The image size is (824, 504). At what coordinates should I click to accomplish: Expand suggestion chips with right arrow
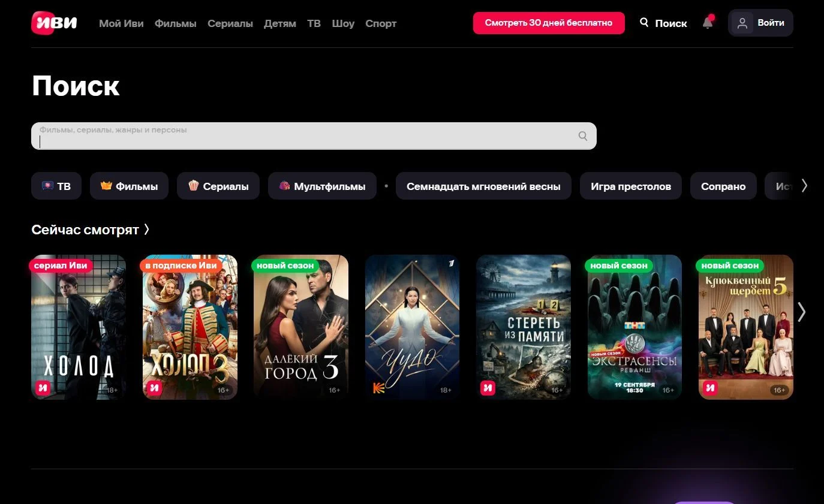point(804,186)
